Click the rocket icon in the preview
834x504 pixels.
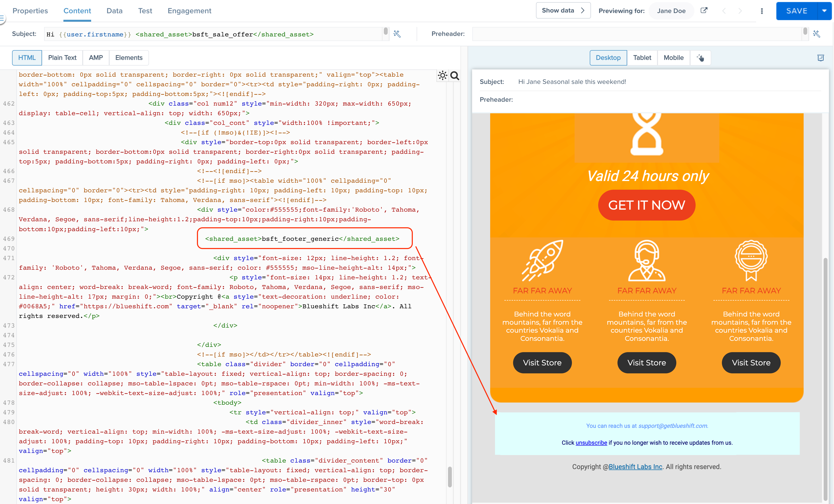coord(542,261)
